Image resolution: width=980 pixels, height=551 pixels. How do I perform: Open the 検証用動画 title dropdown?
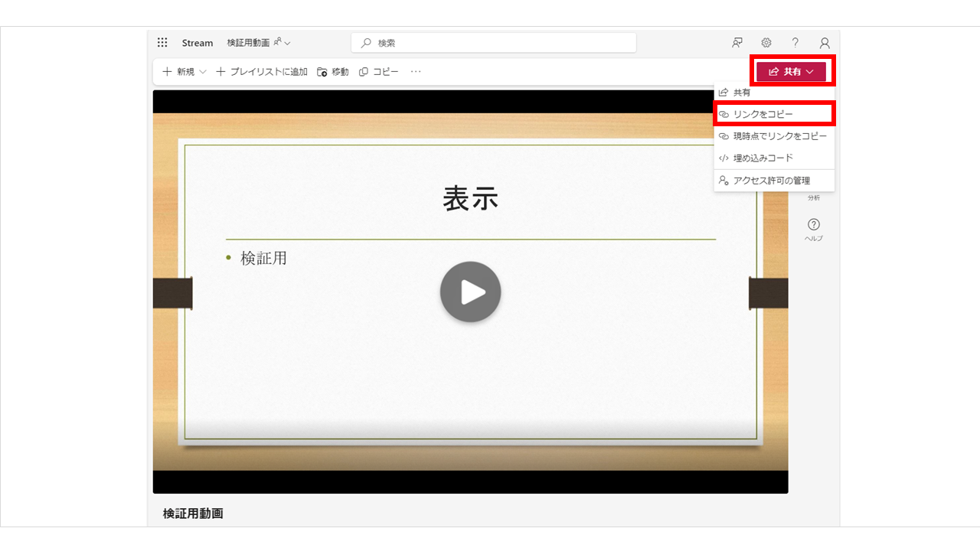(259, 43)
